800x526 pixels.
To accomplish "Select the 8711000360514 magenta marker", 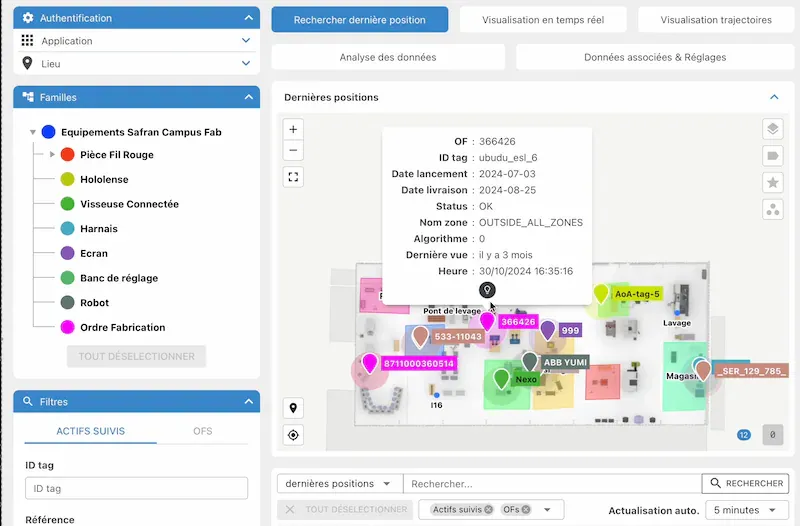I will (x=369, y=363).
